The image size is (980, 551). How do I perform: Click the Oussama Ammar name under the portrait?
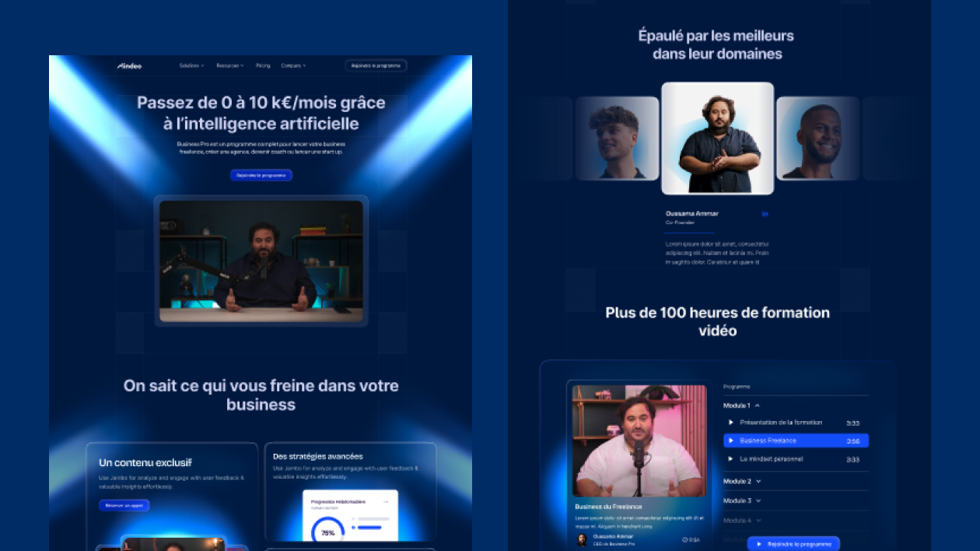click(x=692, y=213)
